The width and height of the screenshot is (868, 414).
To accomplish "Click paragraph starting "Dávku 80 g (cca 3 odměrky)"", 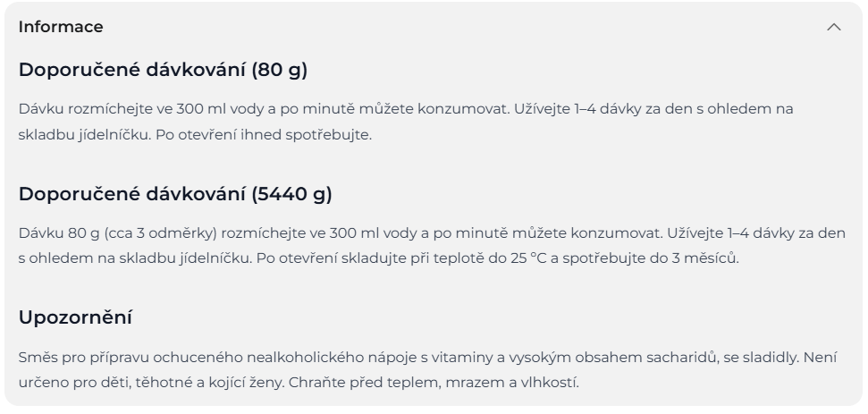I will [x=431, y=233].
